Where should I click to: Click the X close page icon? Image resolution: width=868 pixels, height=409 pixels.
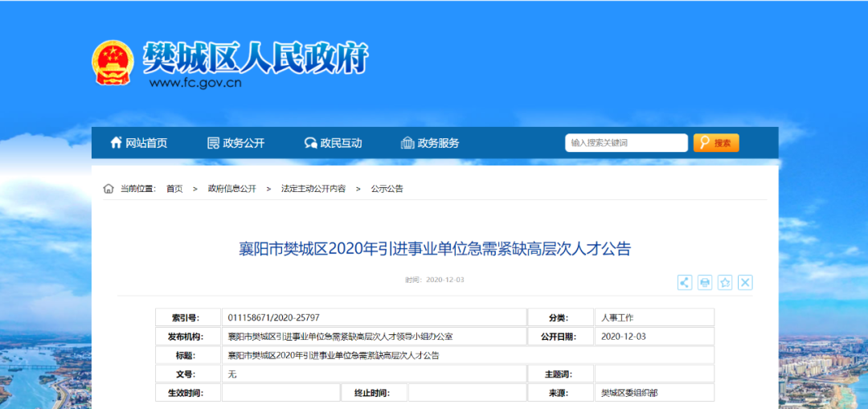pos(745,282)
